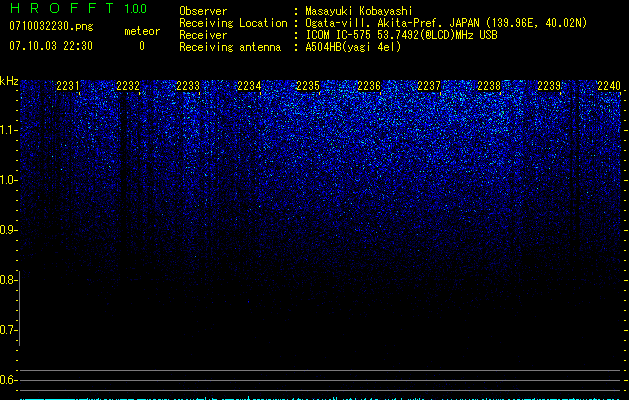Click the kHz axis unit label

click(9, 81)
